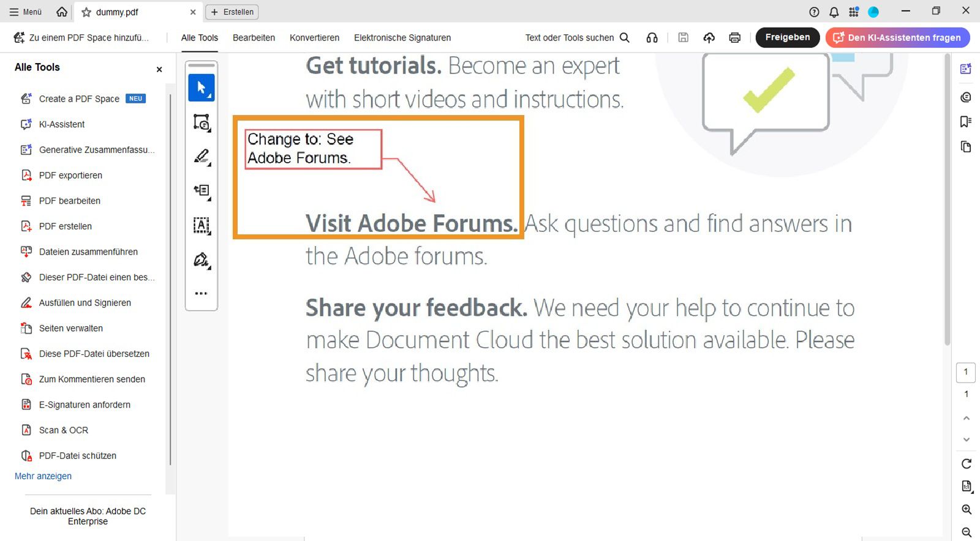Open the Bearbeiten tab
This screenshot has height=541, width=980.
click(254, 38)
